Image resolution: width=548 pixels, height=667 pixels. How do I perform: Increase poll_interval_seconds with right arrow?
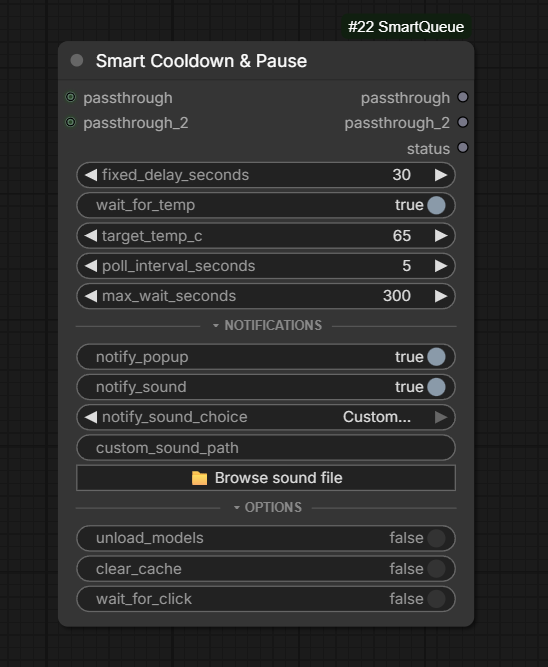point(441,266)
